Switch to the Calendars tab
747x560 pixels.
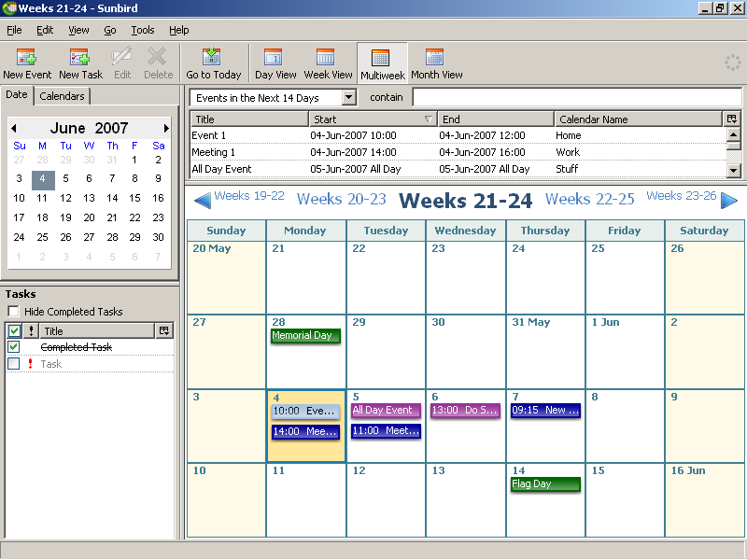click(62, 96)
